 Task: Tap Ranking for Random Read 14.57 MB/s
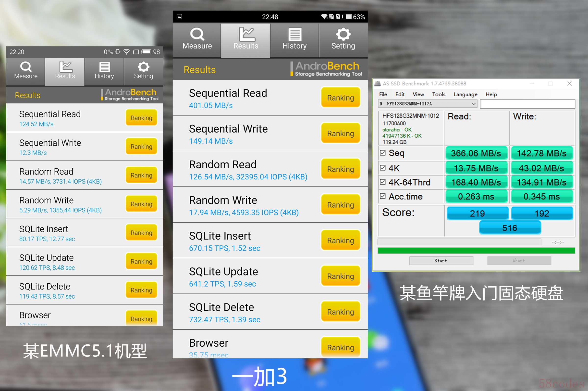coord(141,175)
